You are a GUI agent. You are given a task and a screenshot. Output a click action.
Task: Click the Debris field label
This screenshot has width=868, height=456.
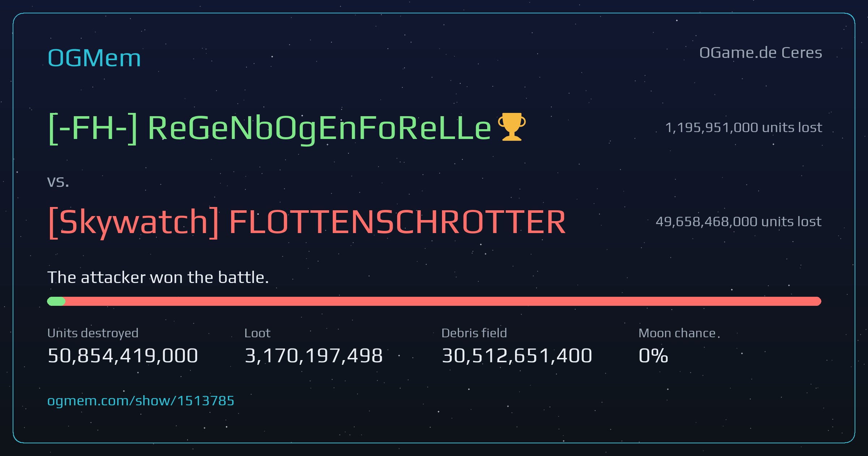point(474,333)
